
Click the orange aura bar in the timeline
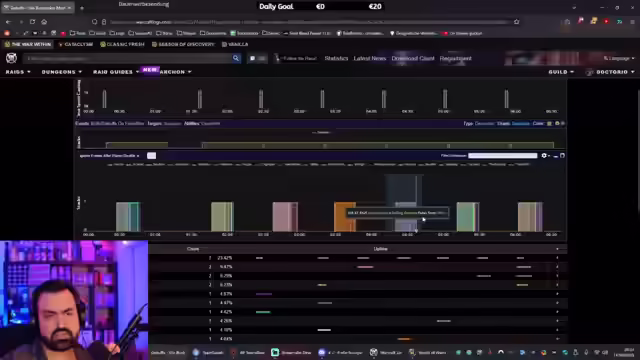(345, 217)
